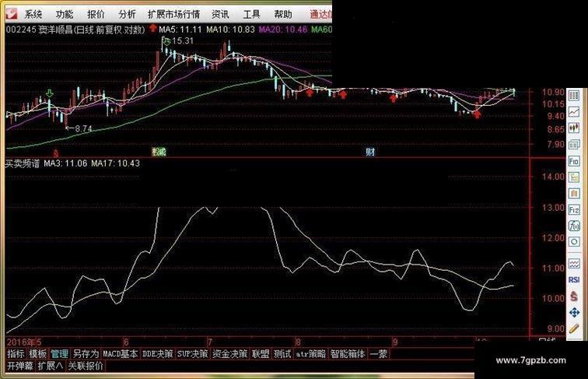Click the green down arrow at 15.31 peak

166,41
